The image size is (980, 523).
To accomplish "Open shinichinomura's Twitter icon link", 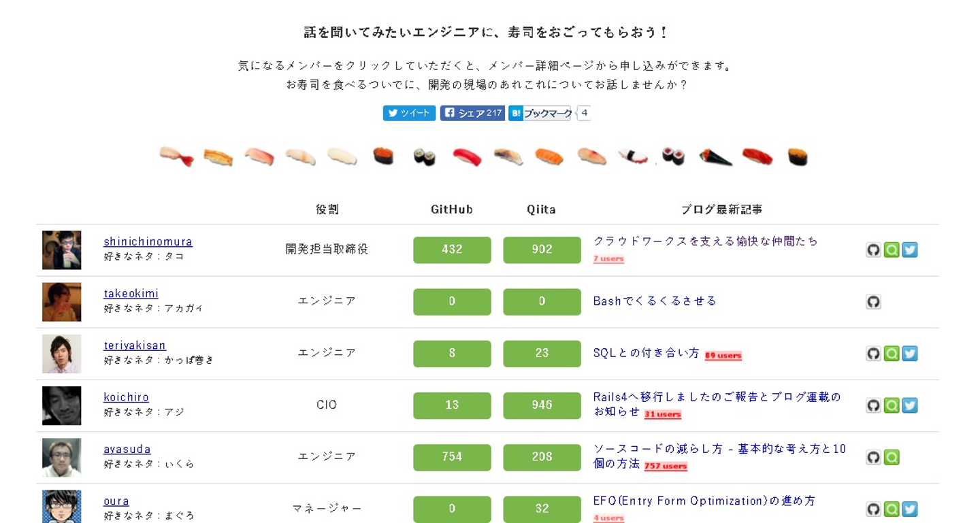I will (910, 250).
